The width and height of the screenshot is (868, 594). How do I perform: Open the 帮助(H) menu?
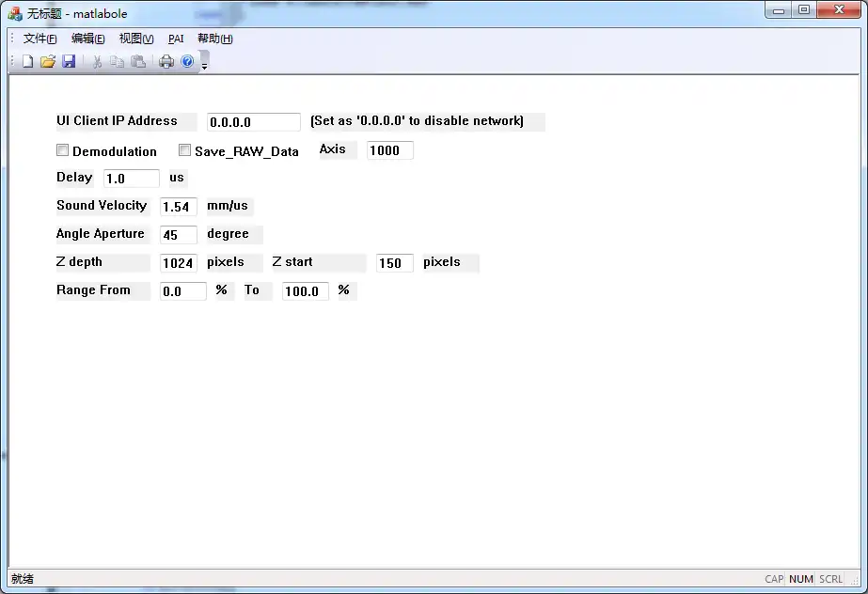(215, 39)
